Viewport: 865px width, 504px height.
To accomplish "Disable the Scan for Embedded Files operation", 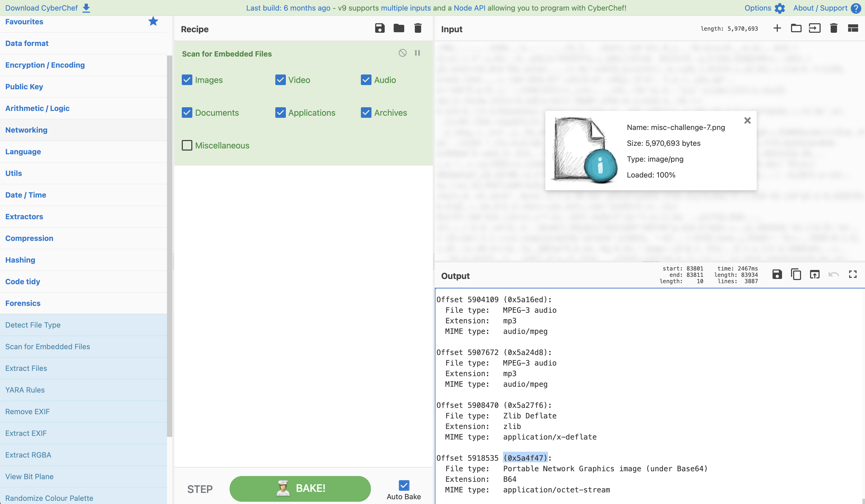I will coord(402,53).
